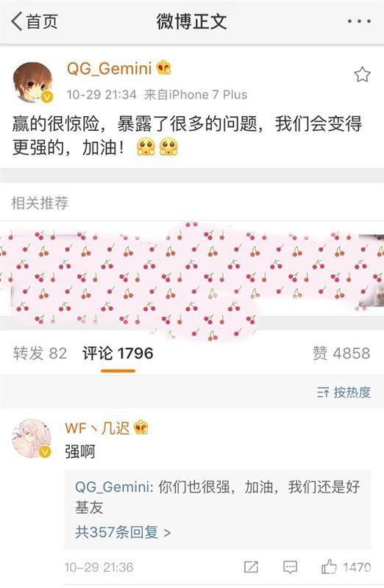
Task: Open QG_Gemini username link in post header
Action: [109, 68]
